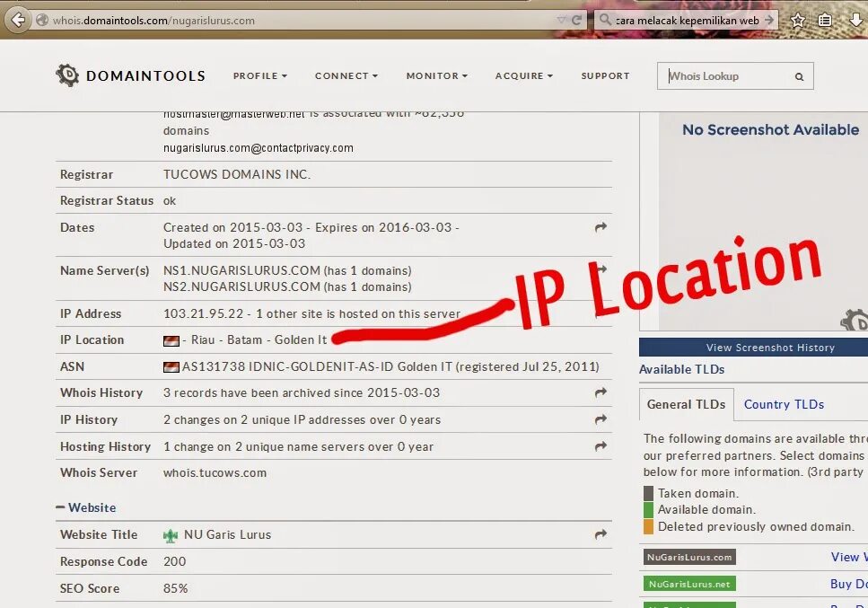Open the CONNECT dropdown menu
This screenshot has width=868, height=608.
tap(346, 75)
